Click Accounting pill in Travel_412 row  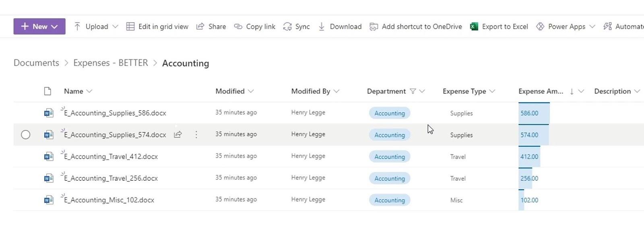[x=390, y=157]
